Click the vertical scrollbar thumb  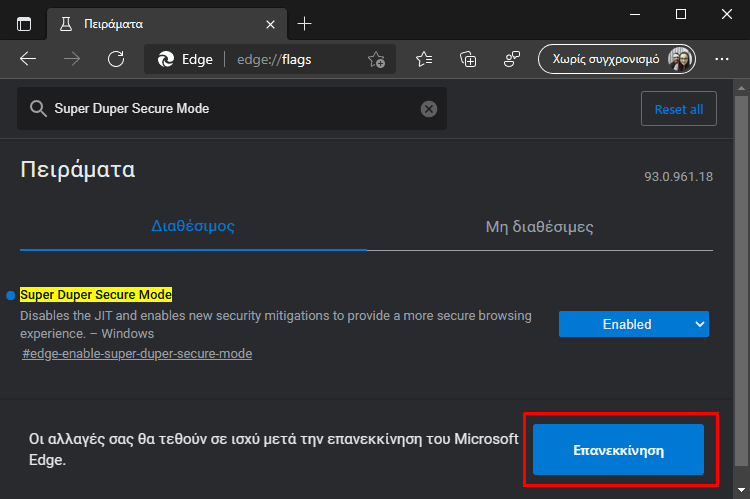[741, 281]
